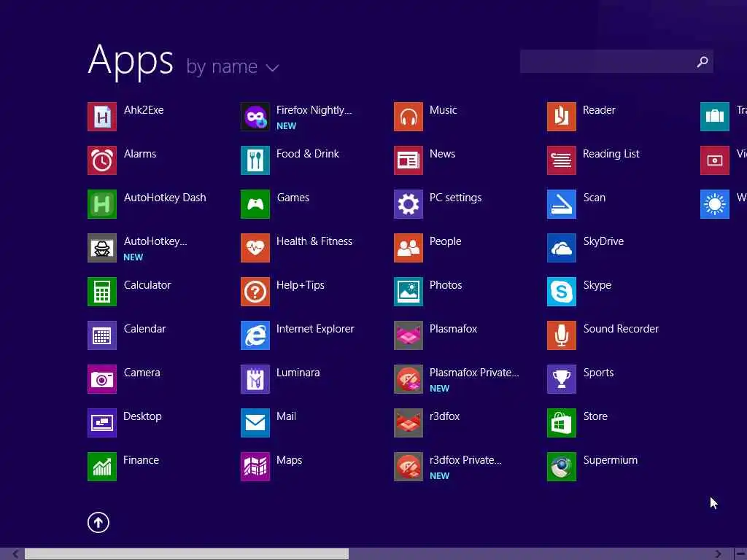Click the 'PC settings' label

pos(455,198)
